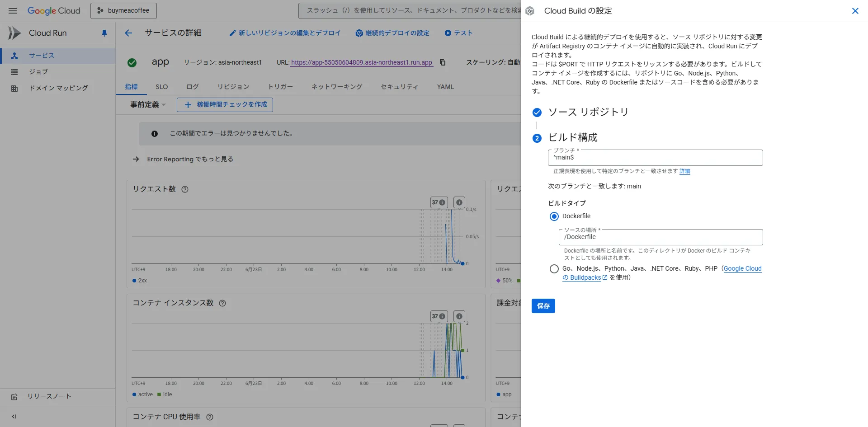Open ジョブ in the sidebar

(x=38, y=72)
